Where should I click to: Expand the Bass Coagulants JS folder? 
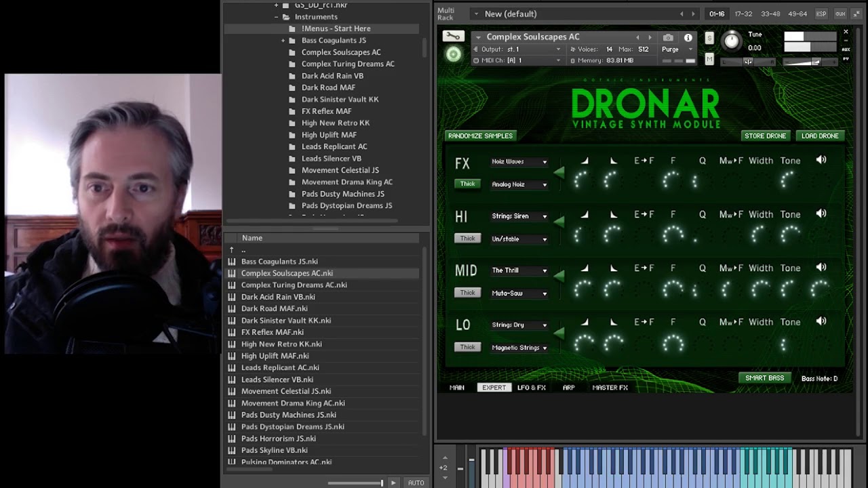pos(283,41)
